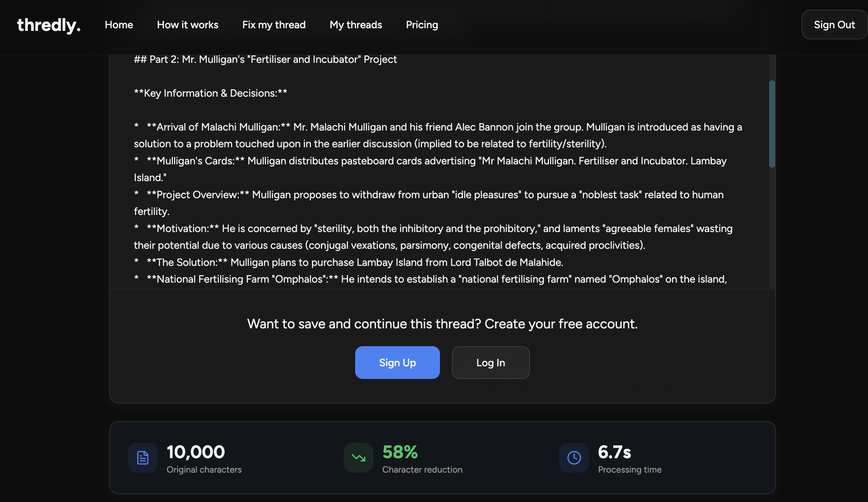Click the 10,000 original characters stat
This screenshot has width=868, height=502.
(196, 452)
